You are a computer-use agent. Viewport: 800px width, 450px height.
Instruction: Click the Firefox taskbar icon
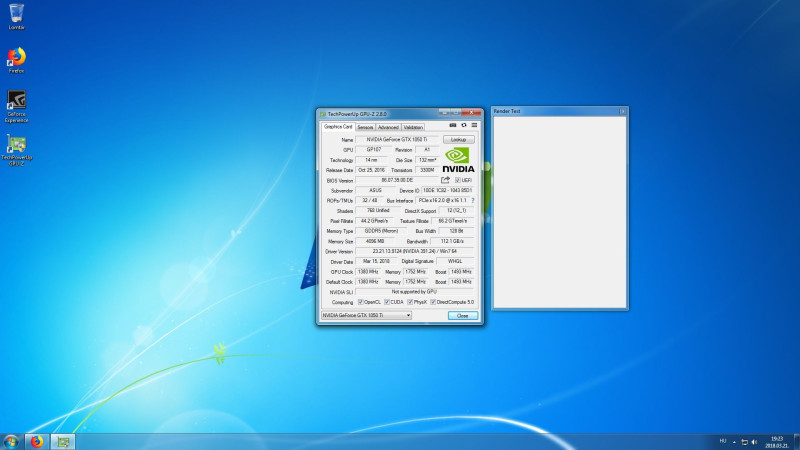click(37, 442)
